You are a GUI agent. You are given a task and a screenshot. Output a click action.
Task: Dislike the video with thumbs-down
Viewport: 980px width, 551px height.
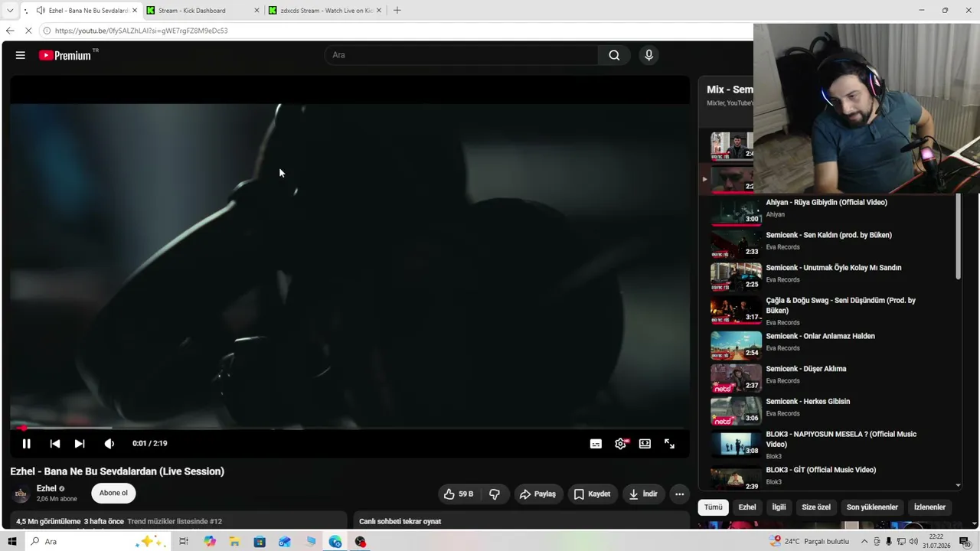495,494
